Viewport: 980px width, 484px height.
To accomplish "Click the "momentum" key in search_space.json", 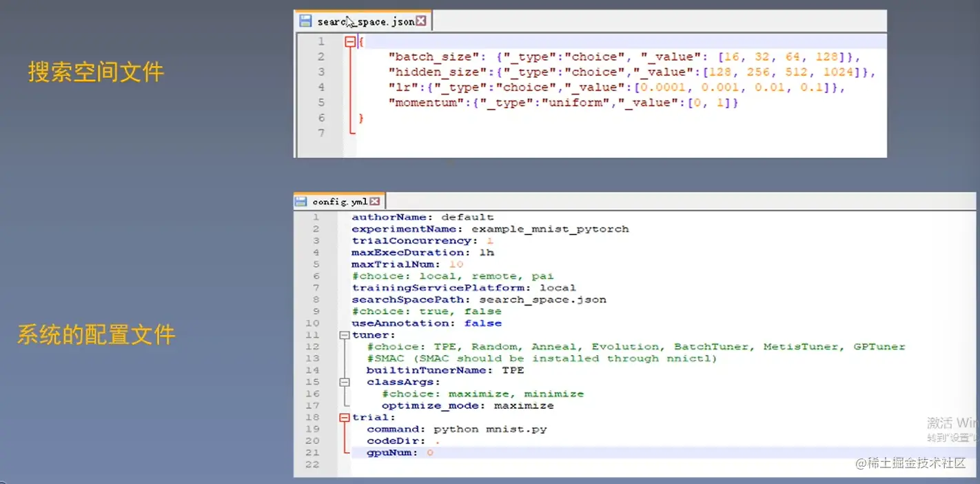I will pos(427,103).
